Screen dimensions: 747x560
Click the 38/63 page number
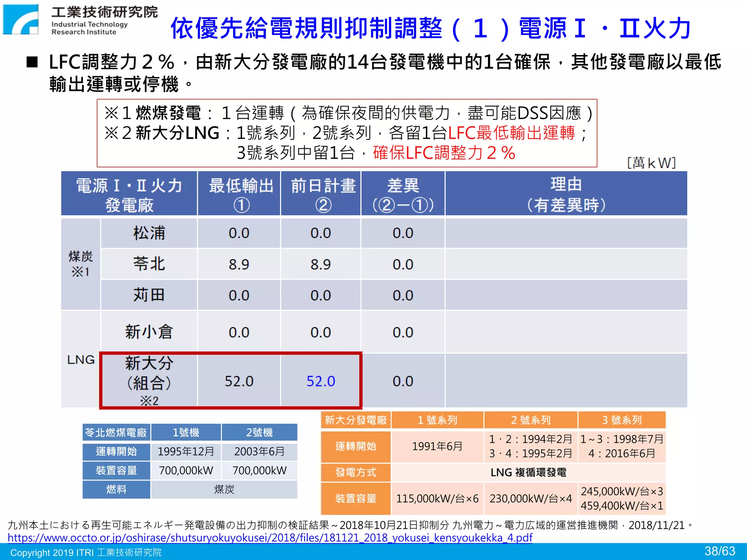pos(720,551)
